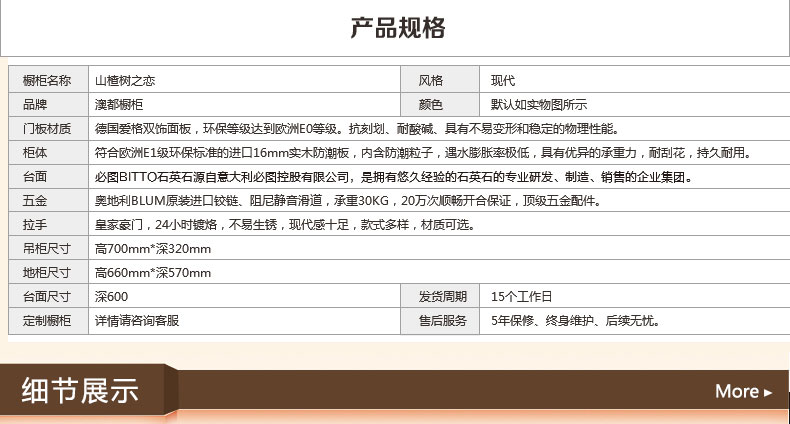Click the More link in brown banner

pyautogui.click(x=744, y=391)
